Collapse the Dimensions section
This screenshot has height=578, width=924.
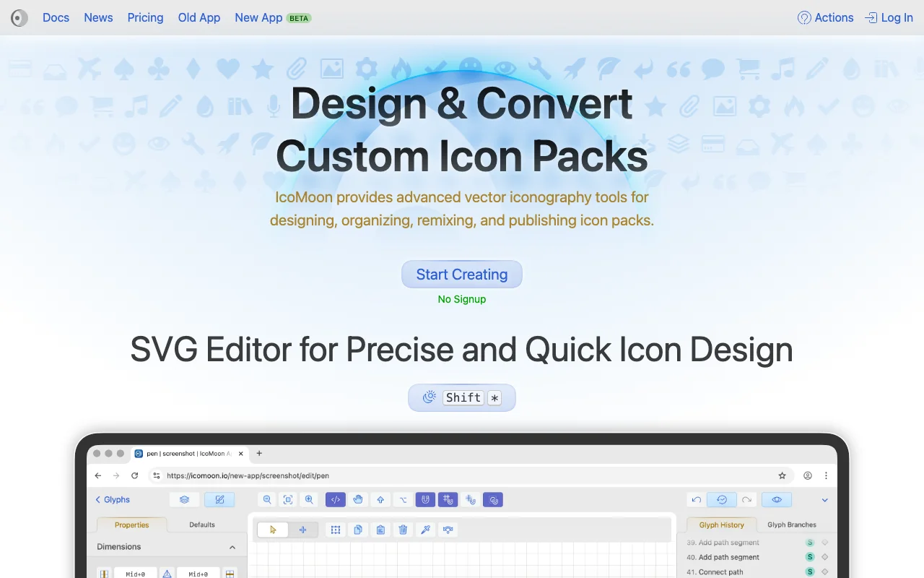[232, 547]
